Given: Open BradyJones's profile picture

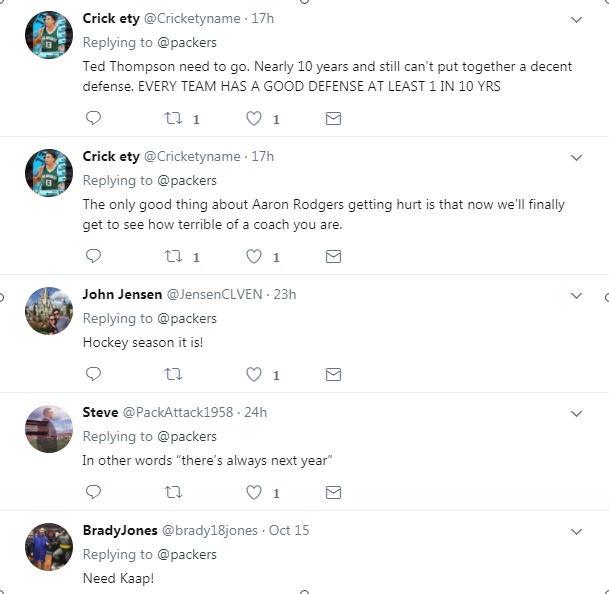Looking at the screenshot, I should point(49,546).
